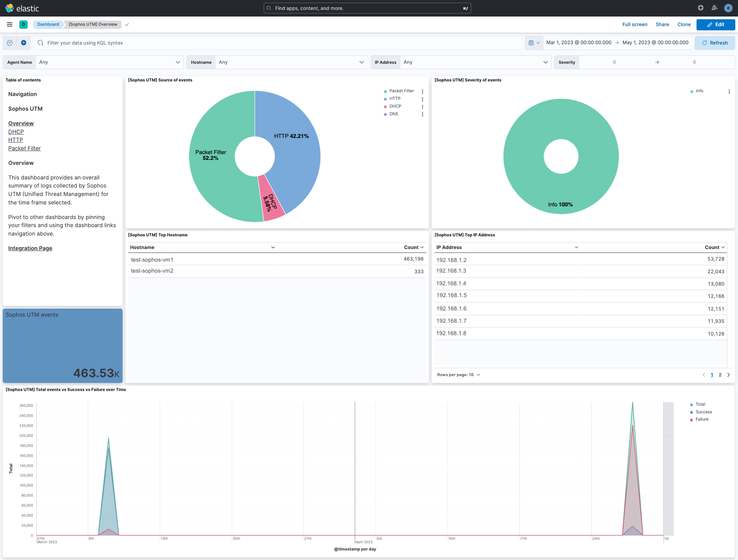This screenshot has width=738, height=560.
Task: Open the main navigation hamburger menu
Action: (x=9, y=24)
